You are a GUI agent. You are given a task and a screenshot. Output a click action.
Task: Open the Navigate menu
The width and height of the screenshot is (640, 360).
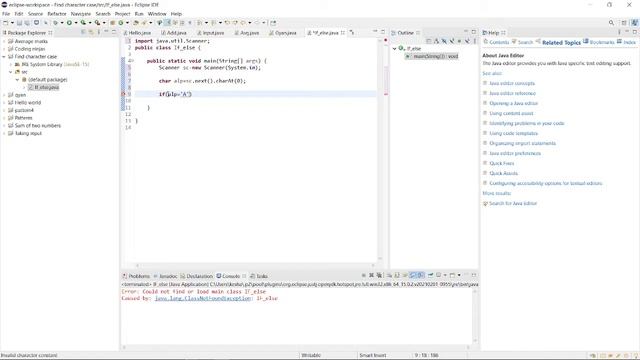point(81,14)
